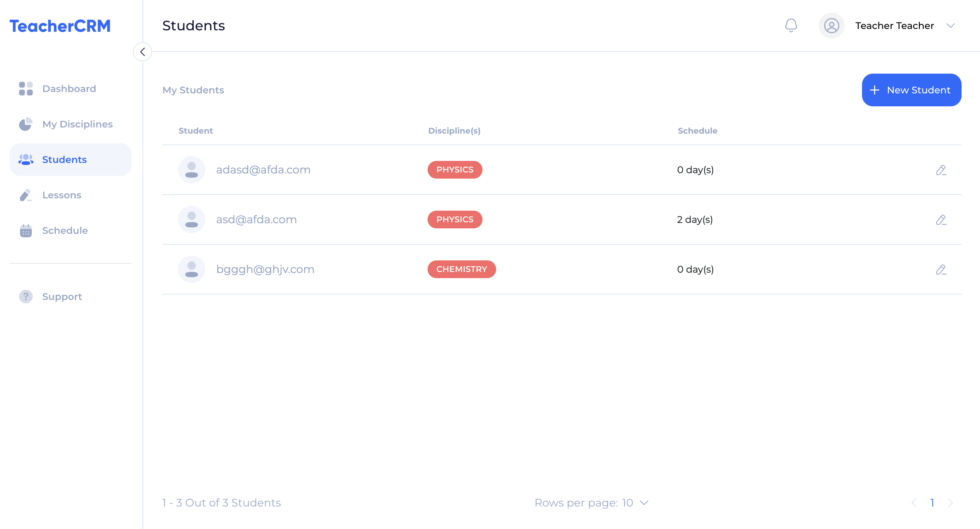Collapse the sidebar with the arrow button
The width and height of the screenshot is (980, 529).
point(143,52)
